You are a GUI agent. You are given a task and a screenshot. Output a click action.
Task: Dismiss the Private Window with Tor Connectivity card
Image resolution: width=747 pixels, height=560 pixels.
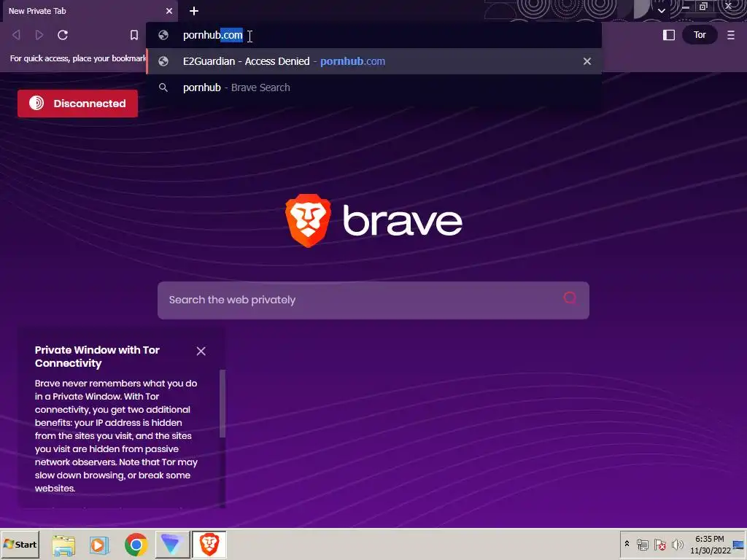[x=201, y=351]
